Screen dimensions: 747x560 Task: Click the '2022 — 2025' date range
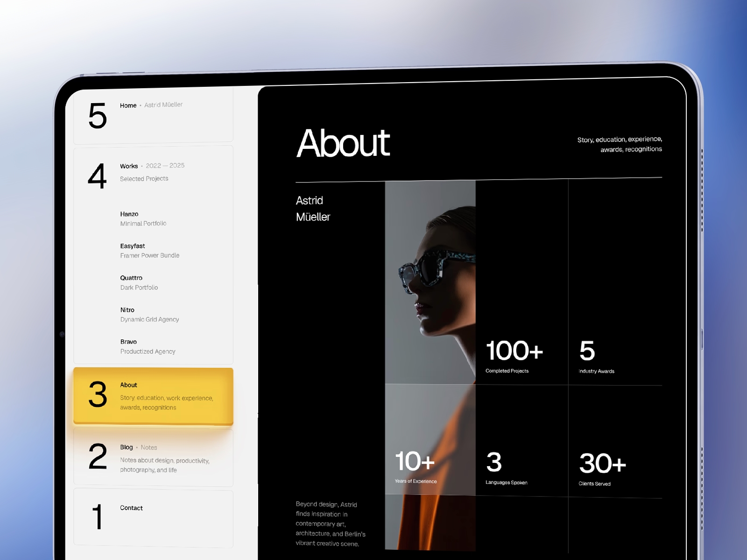(165, 166)
